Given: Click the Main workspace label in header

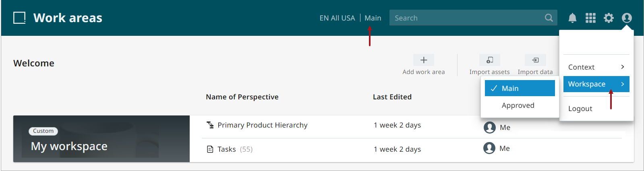Looking at the screenshot, I should (373, 18).
